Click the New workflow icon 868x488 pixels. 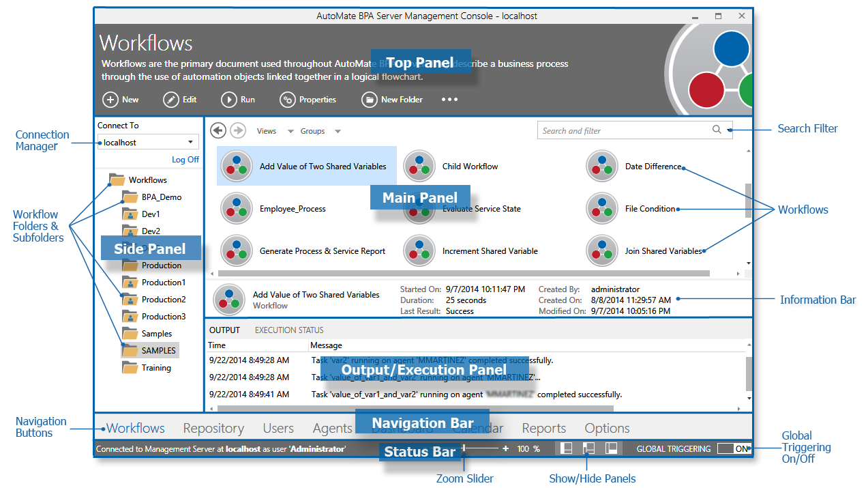tap(111, 99)
